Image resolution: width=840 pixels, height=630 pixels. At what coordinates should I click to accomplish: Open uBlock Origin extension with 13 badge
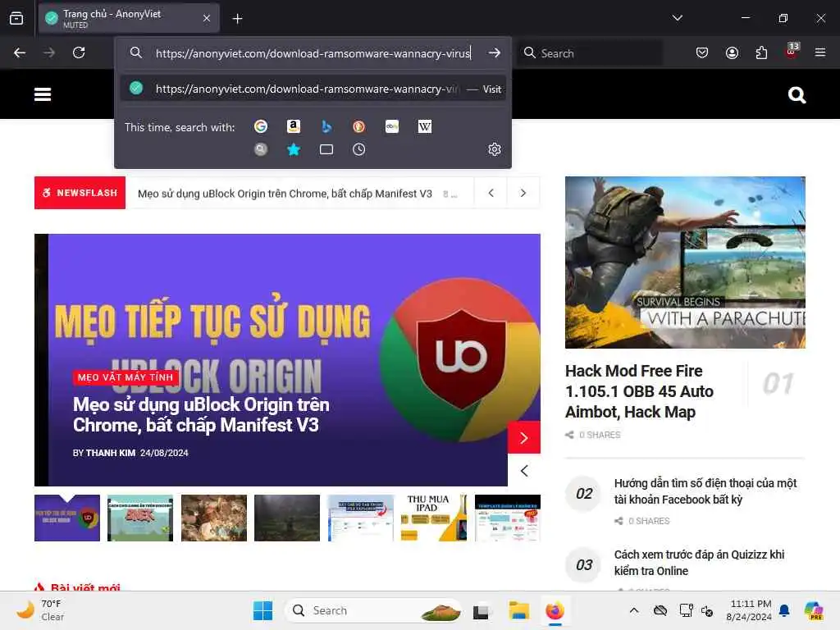(x=792, y=51)
